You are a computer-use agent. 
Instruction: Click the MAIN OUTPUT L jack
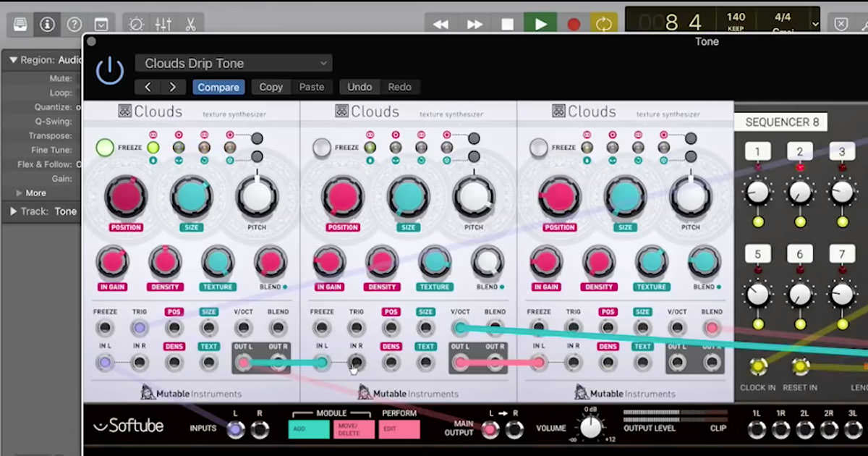[x=490, y=430]
